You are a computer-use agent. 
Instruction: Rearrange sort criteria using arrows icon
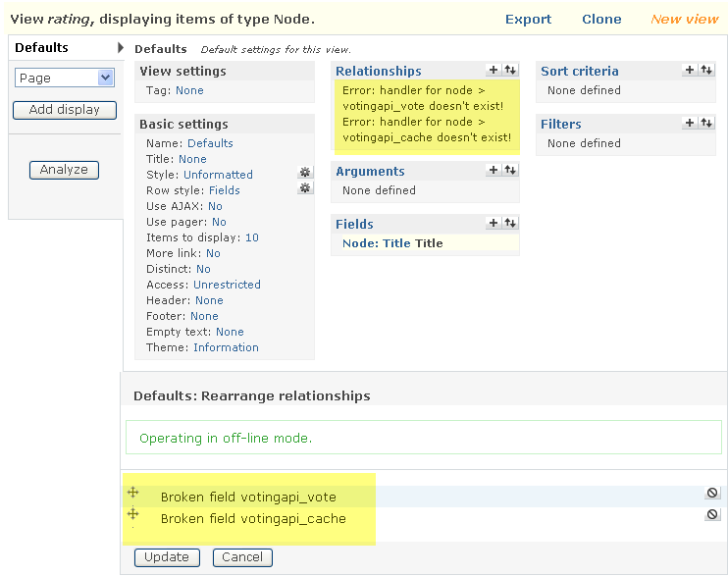coord(706,70)
